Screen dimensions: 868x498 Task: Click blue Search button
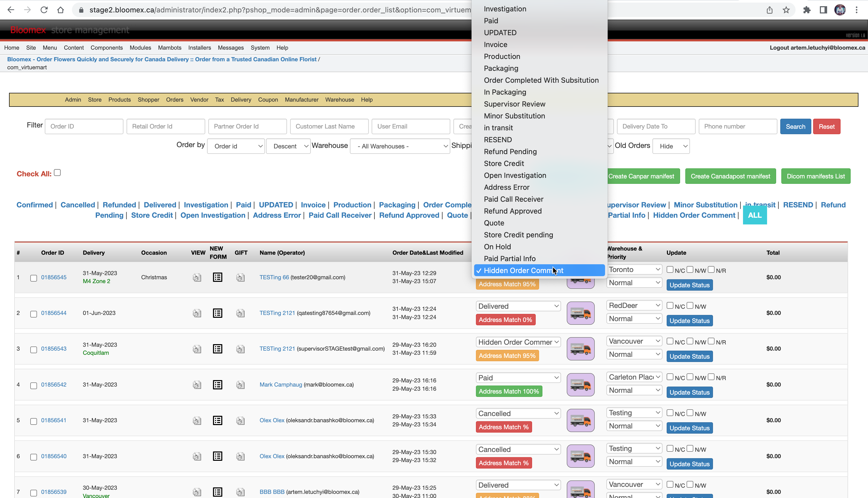[x=796, y=126]
